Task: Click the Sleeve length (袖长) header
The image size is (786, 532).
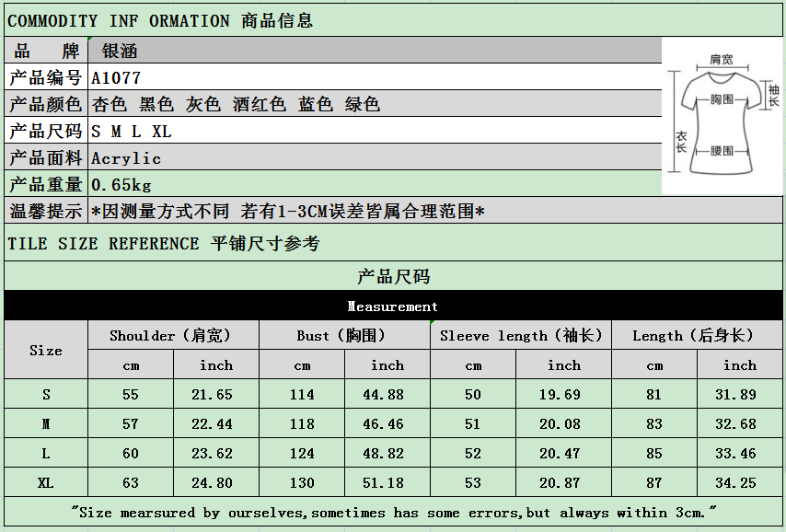Action: 520,336
